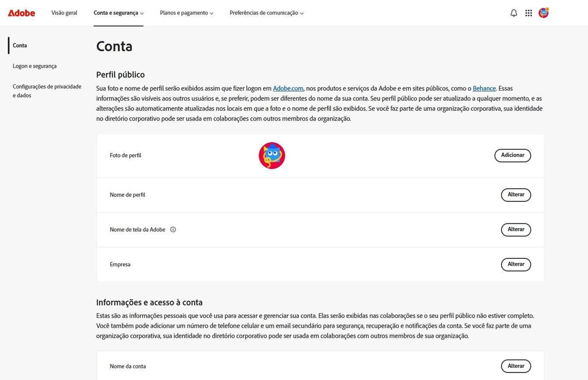Click the current profile photo thumbnail
Image resolution: width=588 pixels, height=380 pixels.
(x=272, y=155)
